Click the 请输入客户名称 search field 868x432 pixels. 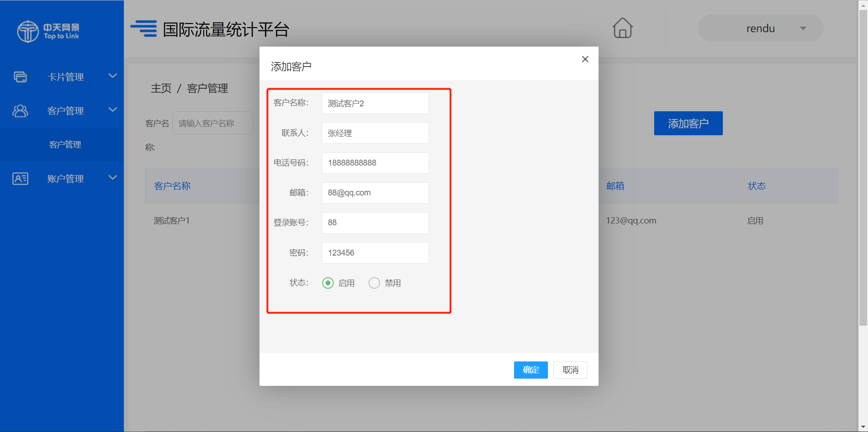212,123
